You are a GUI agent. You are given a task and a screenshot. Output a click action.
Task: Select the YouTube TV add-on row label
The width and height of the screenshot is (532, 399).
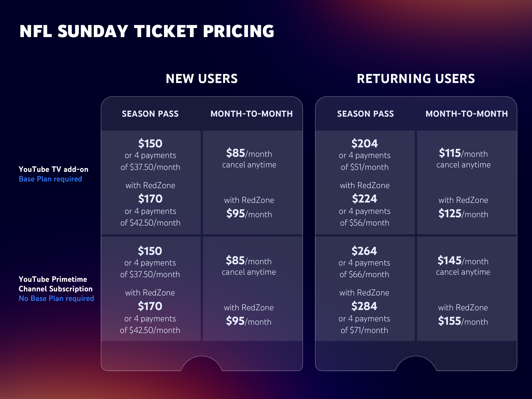(53, 169)
